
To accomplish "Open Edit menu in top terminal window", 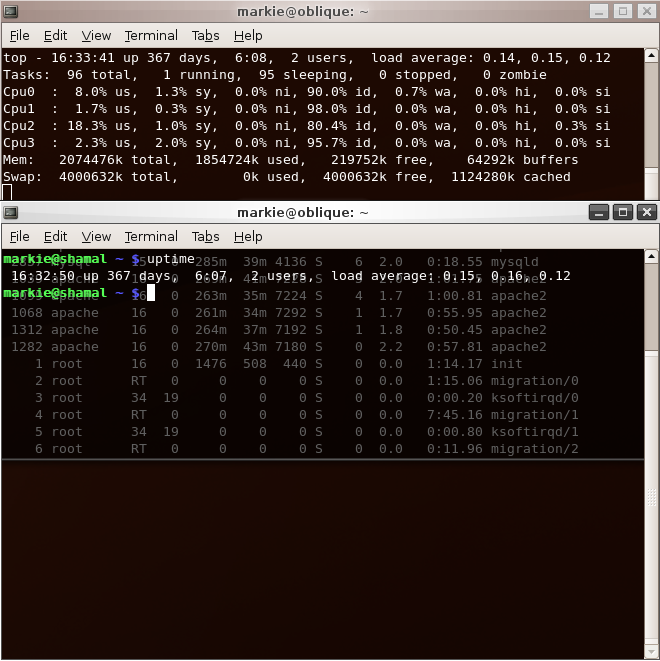I will coord(56,36).
